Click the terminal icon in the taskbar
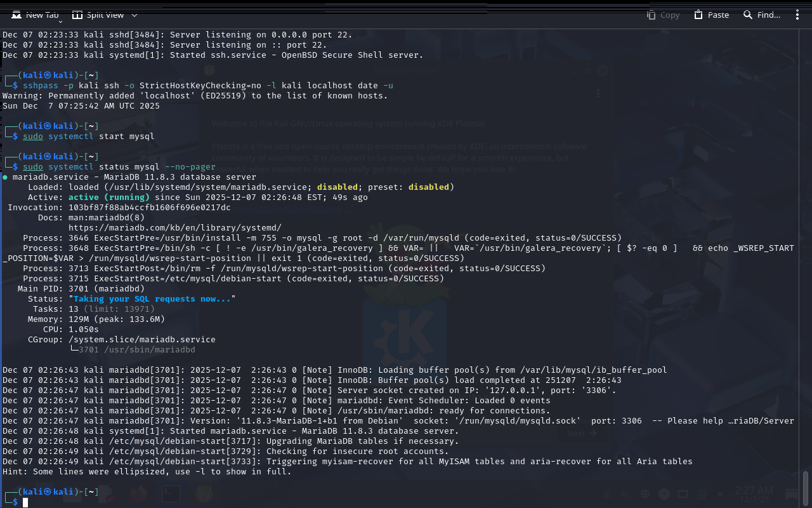The height and width of the screenshot is (508, 812). point(171,493)
